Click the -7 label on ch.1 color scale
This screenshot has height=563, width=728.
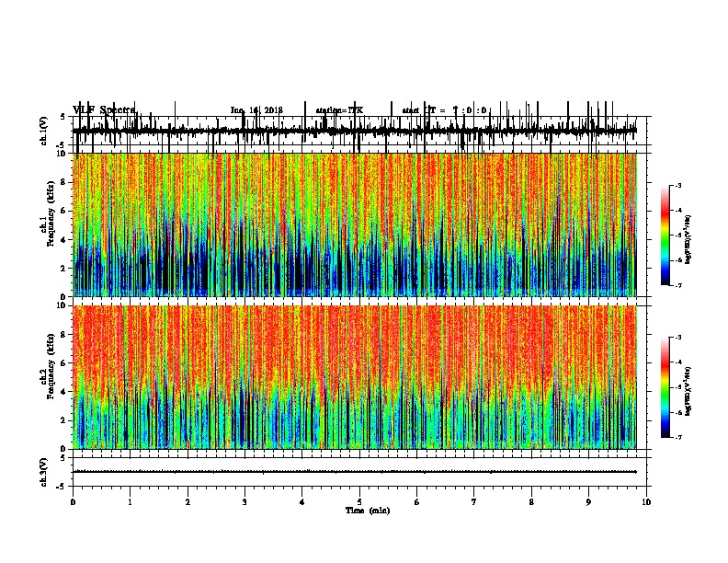[677, 285]
